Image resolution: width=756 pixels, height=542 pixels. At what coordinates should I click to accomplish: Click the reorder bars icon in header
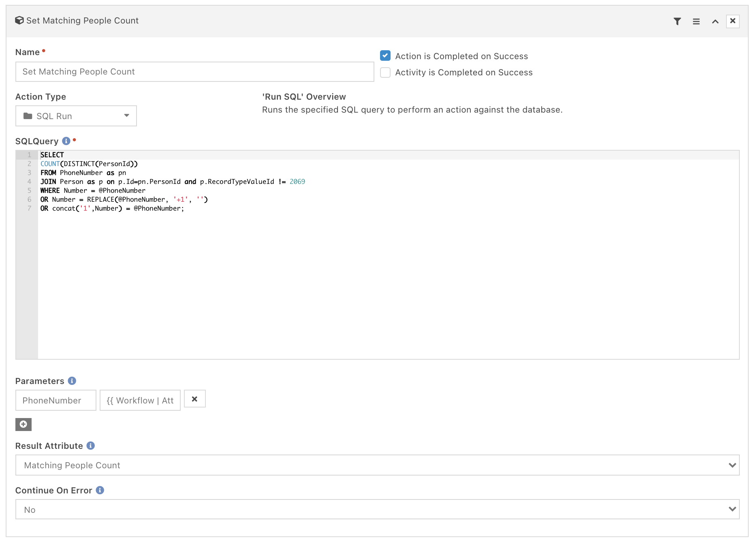[x=696, y=21]
